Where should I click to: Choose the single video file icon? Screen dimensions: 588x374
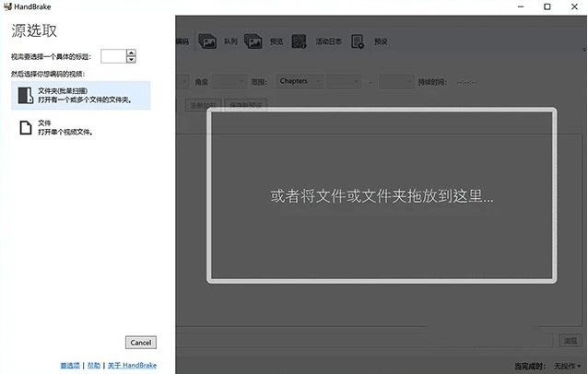click(x=26, y=127)
